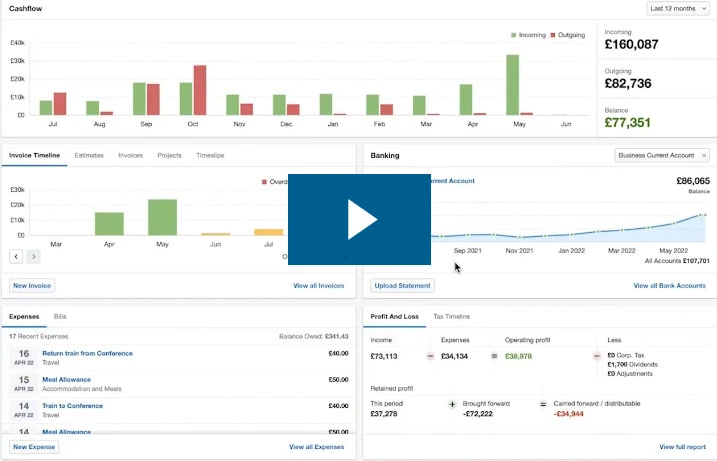Viewport: 717px width, 461px height.
Task: Open the Last 12 months dropdown
Action: 678,9
